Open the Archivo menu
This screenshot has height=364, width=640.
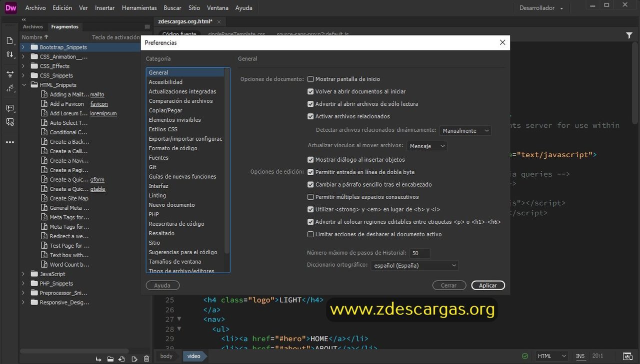point(35,8)
